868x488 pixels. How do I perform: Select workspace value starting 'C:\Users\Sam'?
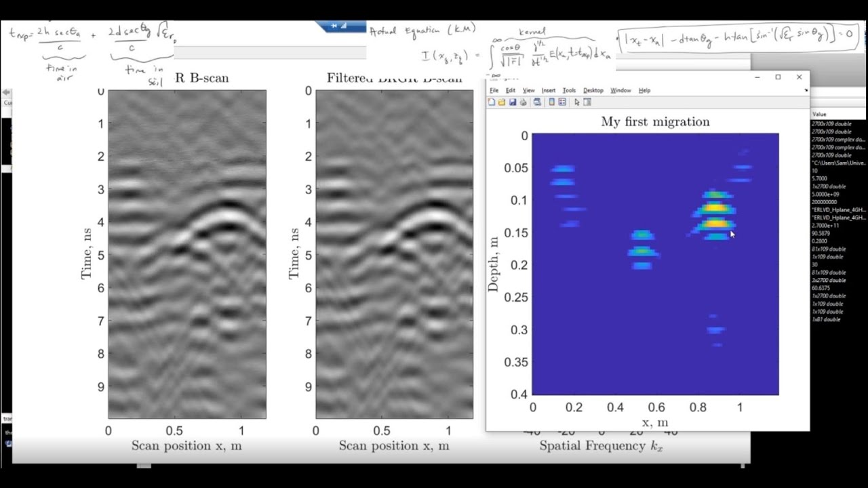(838, 163)
